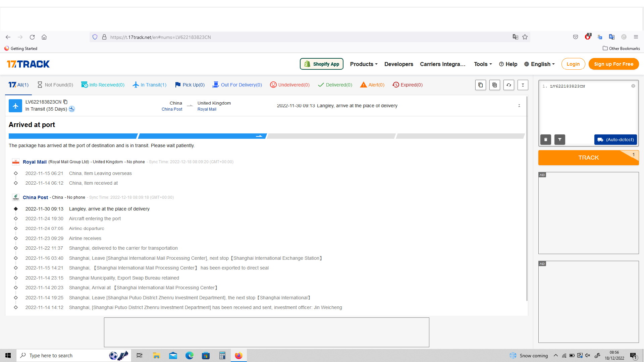This screenshot has width=644, height=362.
Task: Expand the Tools dropdown
Action: (483, 64)
